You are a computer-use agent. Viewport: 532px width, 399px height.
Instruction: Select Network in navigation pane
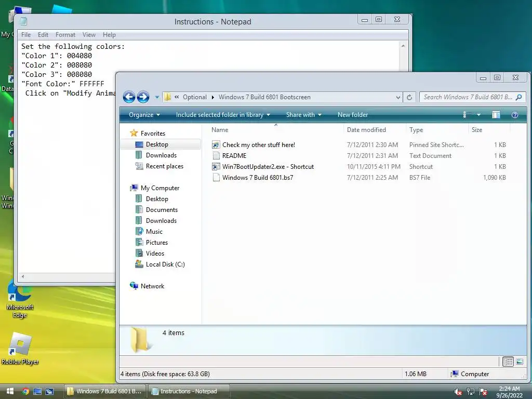pyautogui.click(x=152, y=286)
